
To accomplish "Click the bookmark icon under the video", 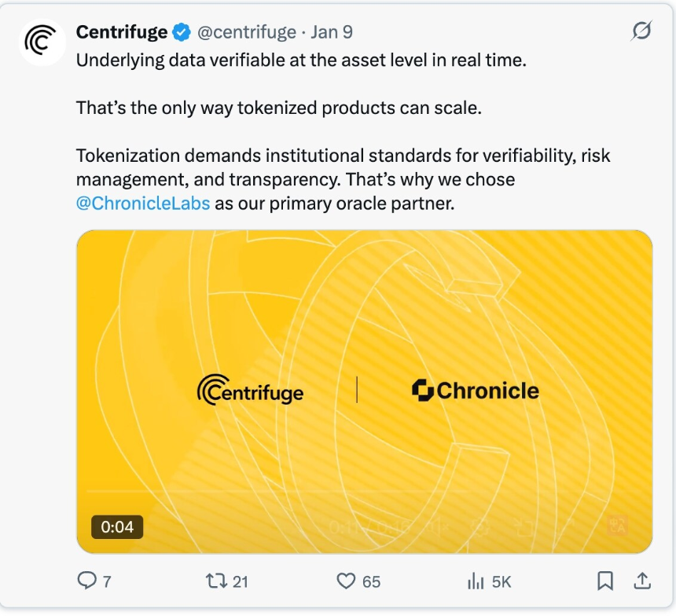I will 605,581.
